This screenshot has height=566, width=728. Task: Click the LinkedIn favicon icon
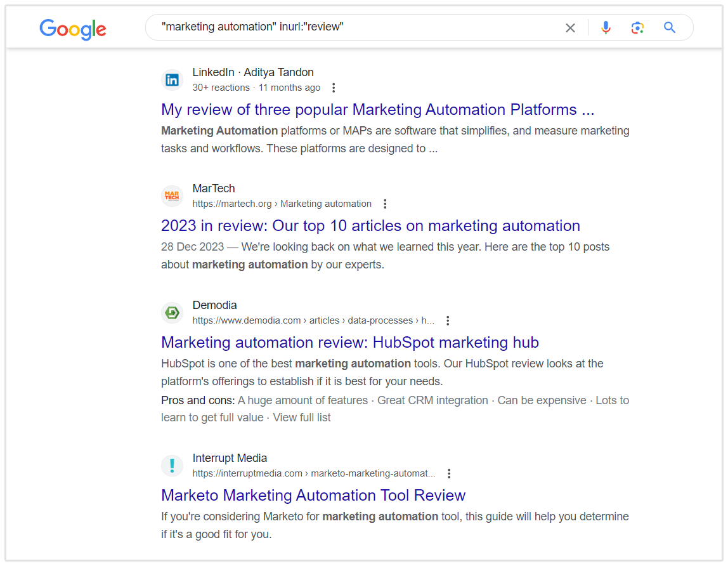172,80
